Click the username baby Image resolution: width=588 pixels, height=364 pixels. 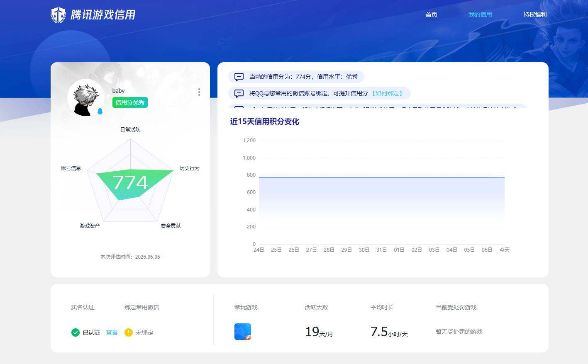pyautogui.click(x=118, y=91)
